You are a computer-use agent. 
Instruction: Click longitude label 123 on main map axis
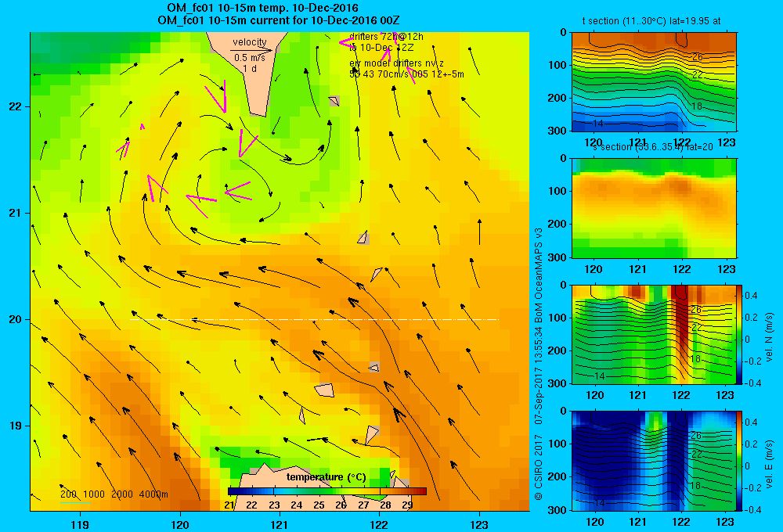point(479,524)
